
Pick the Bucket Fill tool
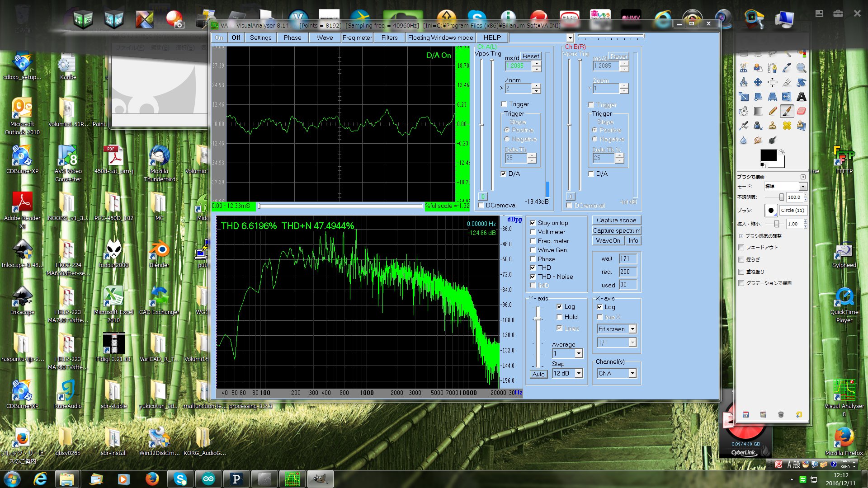coord(744,111)
